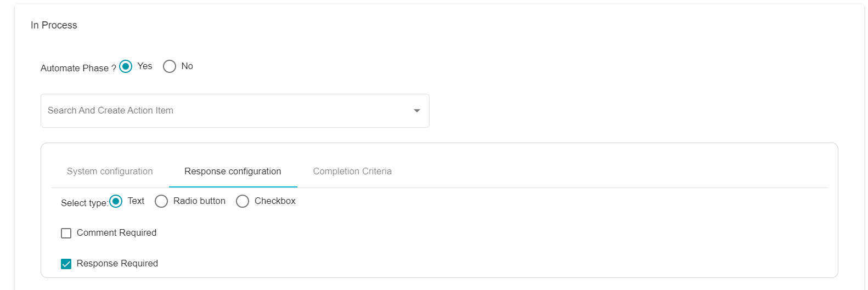Select Yes for Automate Phase
The width and height of the screenshot is (868, 290).
pos(126,66)
